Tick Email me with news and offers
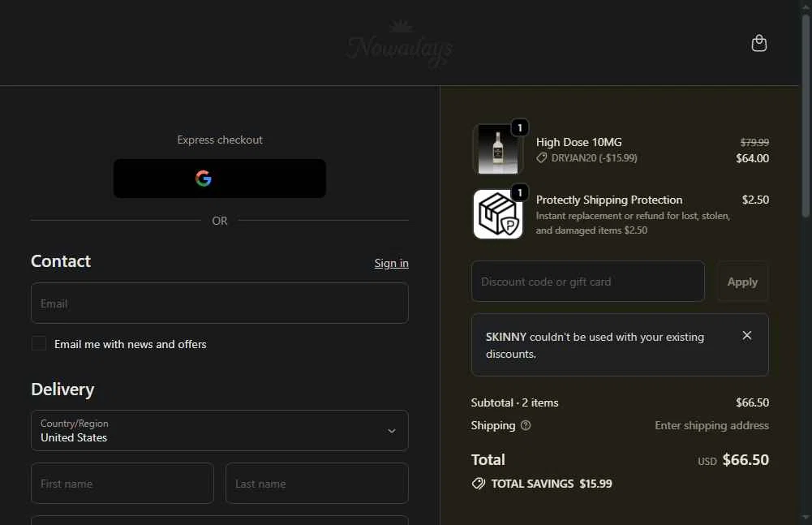The image size is (812, 525). click(39, 343)
